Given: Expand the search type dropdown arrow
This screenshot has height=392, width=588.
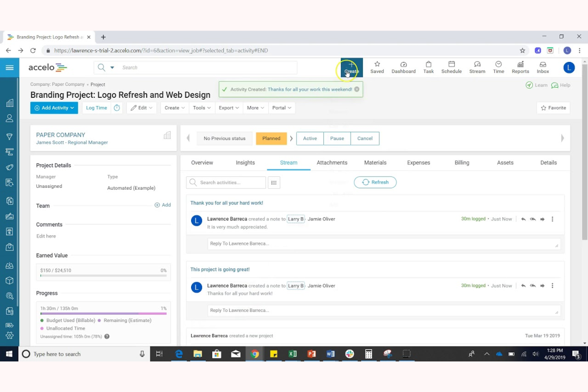Looking at the screenshot, I should [x=112, y=68].
